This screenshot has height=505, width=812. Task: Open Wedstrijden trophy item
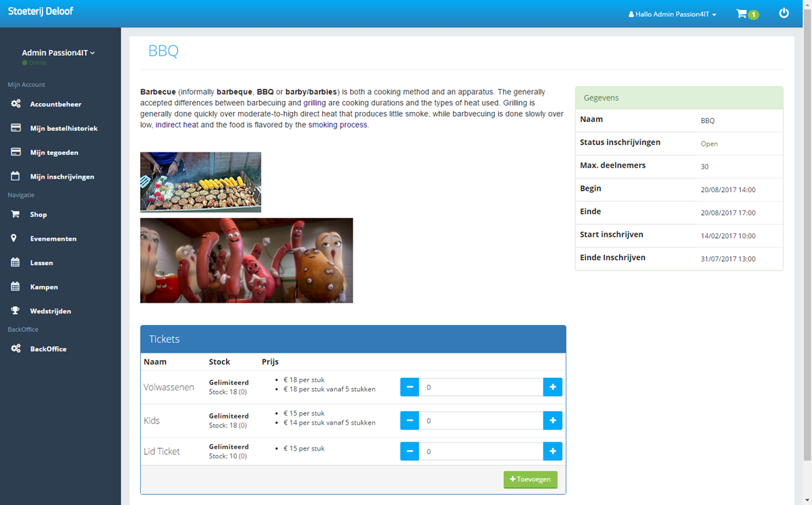(50, 311)
